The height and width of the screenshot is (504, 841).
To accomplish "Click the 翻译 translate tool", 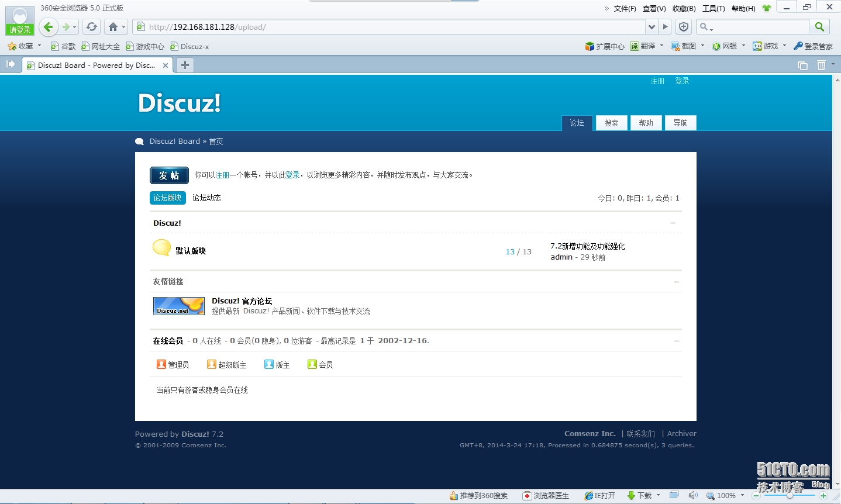I will click(642, 46).
